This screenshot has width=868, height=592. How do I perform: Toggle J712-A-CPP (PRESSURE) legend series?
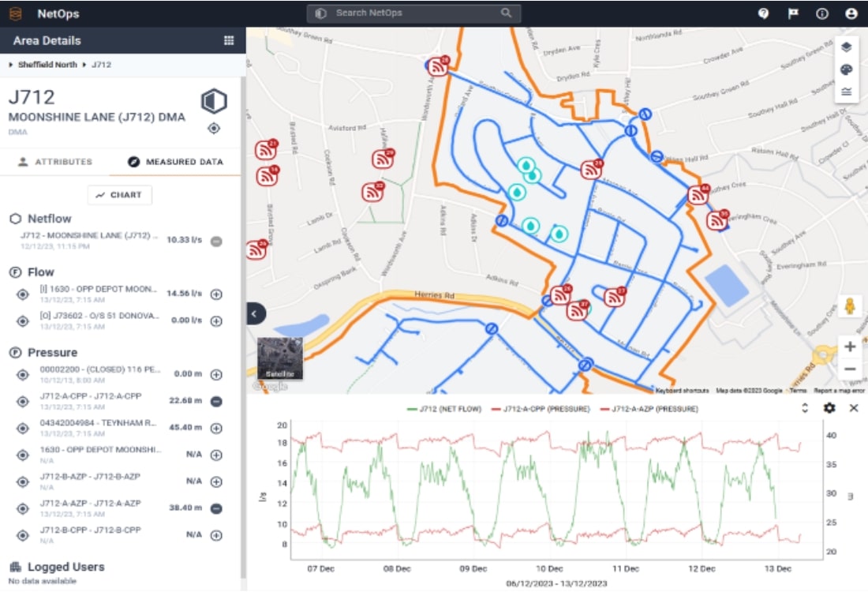tap(541, 409)
